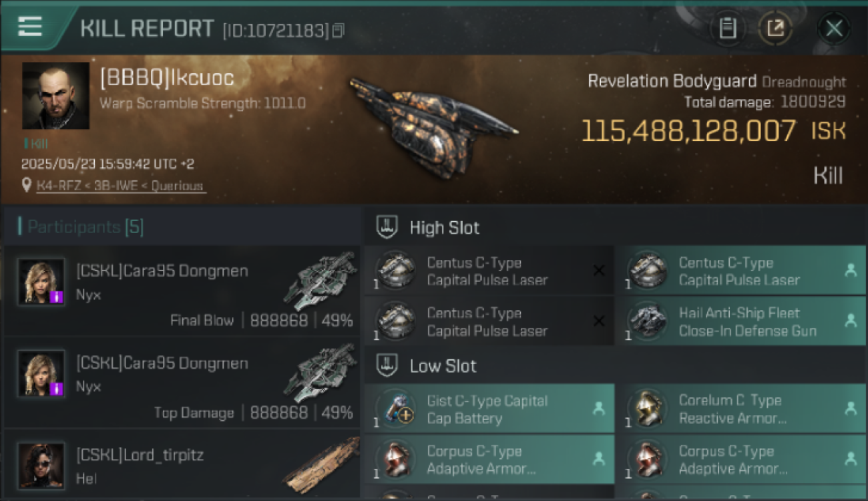This screenshot has width=868, height=501.
Task: Expand the High Slot section header
Action: (x=615, y=227)
